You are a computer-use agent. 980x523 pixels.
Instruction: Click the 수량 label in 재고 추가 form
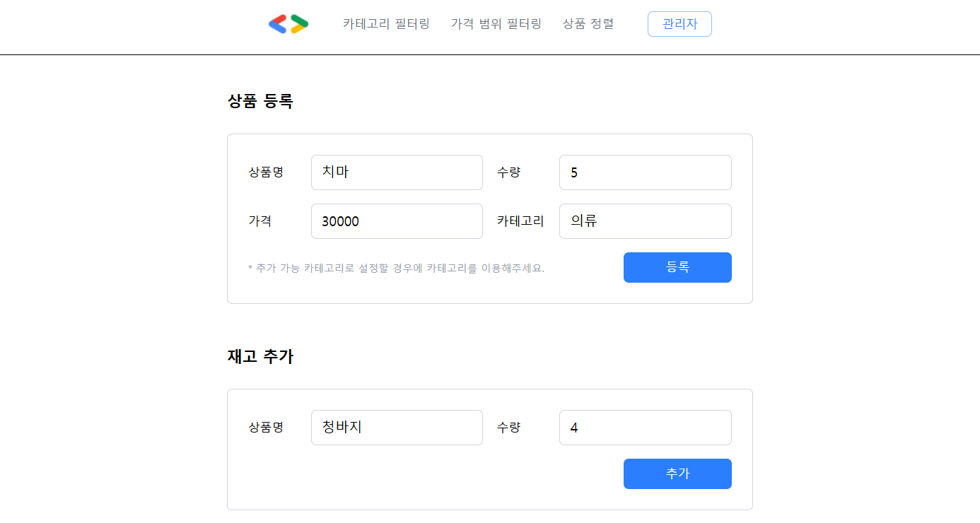click(508, 428)
